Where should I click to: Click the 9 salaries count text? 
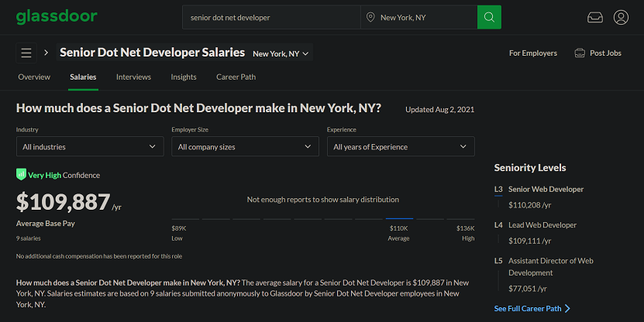point(29,238)
